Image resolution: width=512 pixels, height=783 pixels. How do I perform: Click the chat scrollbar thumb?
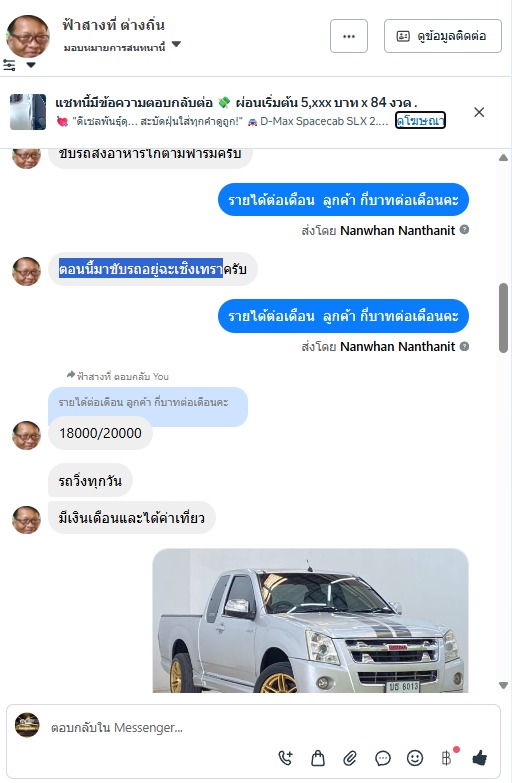point(504,318)
